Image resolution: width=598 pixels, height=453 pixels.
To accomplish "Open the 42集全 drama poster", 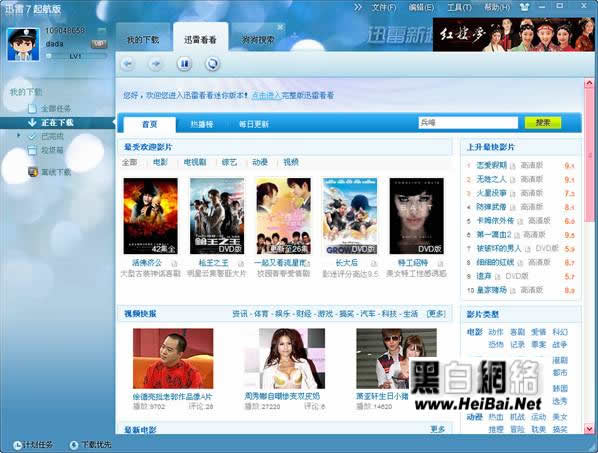I will pos(151,216).
